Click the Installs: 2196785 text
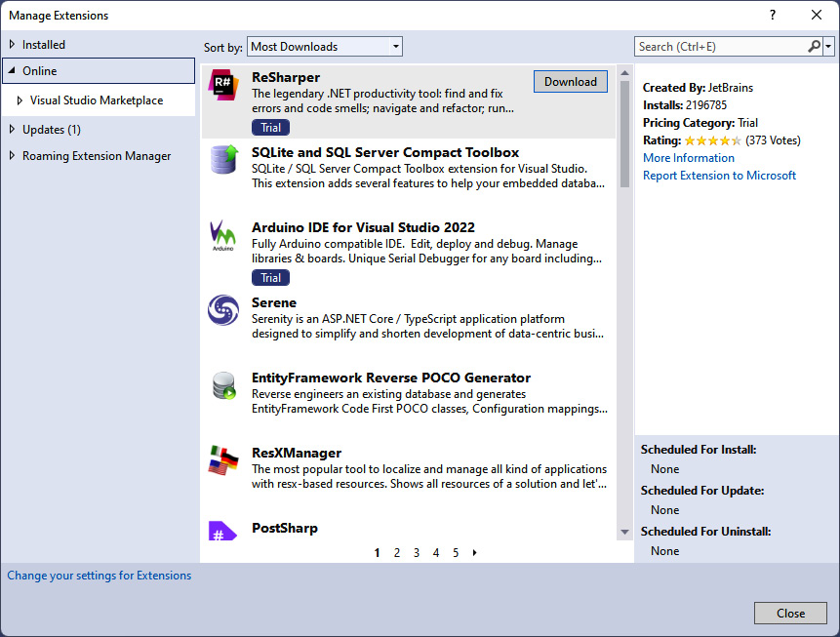840x637 pixels. (685, 105)
